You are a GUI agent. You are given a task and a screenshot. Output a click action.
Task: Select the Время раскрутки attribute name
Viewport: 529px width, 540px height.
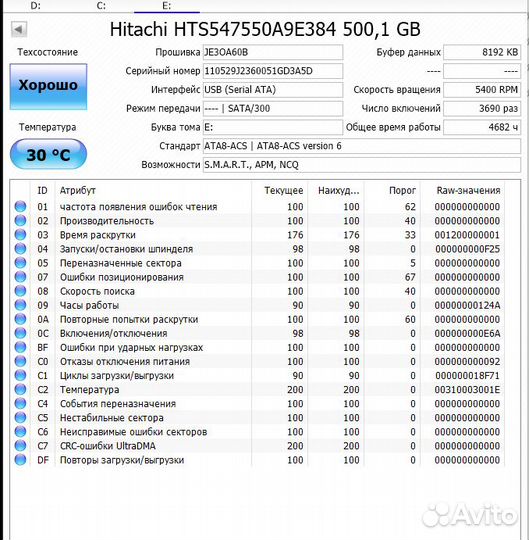pyautogui.click(x=98, y=235)
